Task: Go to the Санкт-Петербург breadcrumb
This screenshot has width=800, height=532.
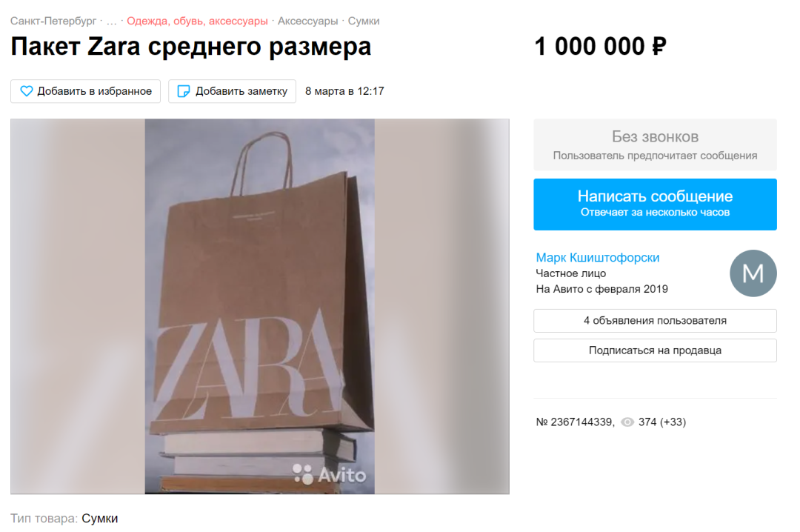Action: click(x=53, y=21)
